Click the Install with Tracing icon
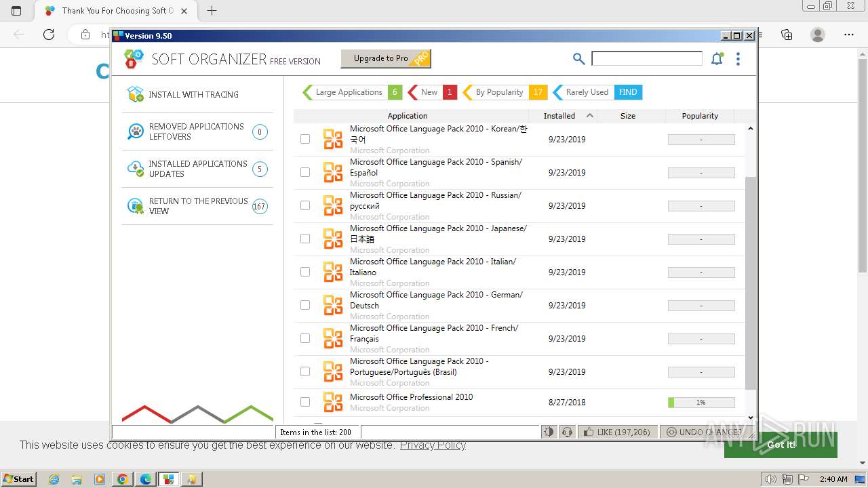 click(136, 94)
